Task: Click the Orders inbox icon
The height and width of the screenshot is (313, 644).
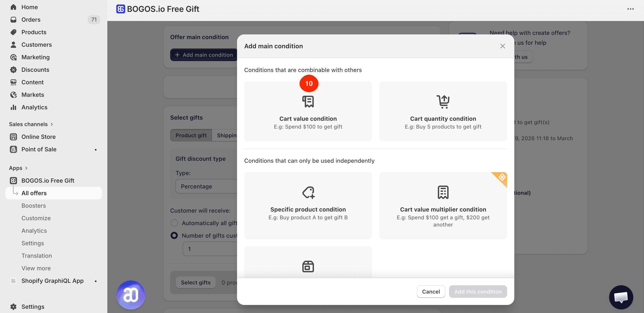Action: (x=13, y=19)
